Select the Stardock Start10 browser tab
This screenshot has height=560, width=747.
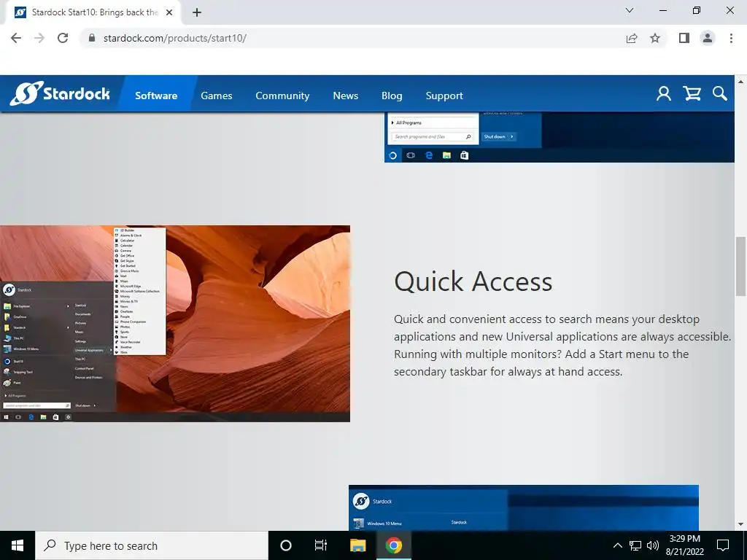click(x=93, y=12)
